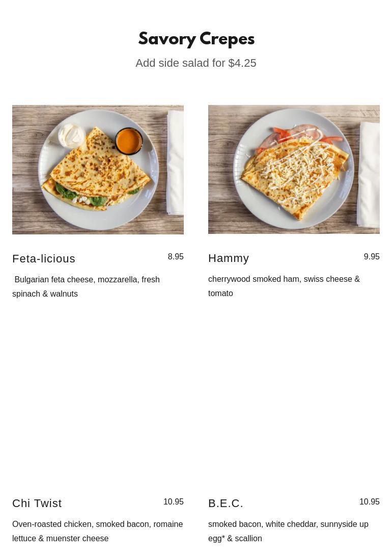Open the B.E.C. menu item
Viewport: 392px width, 557px height.
tap(226, 503)
